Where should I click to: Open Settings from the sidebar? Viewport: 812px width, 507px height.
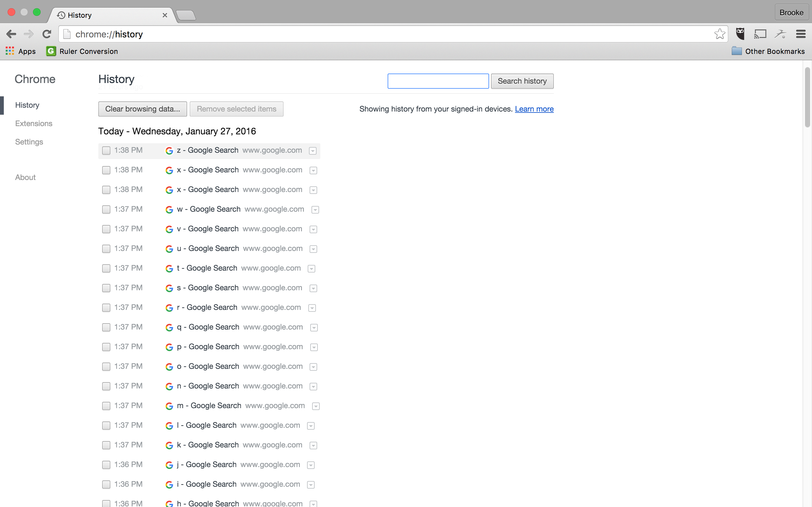[x=29, y=142]
